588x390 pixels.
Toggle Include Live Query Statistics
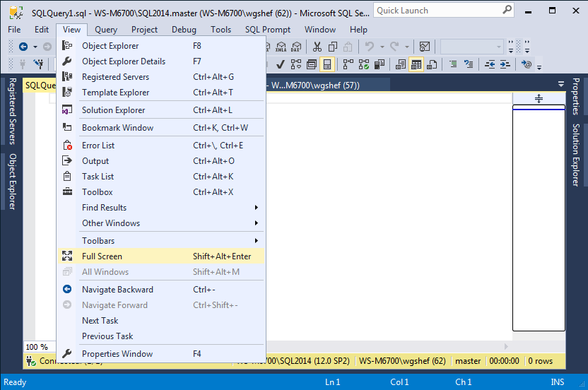coord(364,64)
